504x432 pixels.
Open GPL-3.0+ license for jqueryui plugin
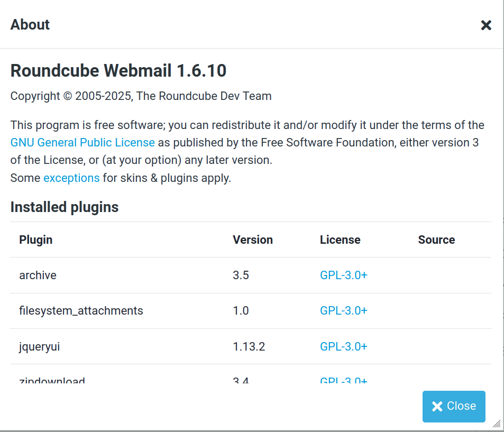click(x=343, y=346)
